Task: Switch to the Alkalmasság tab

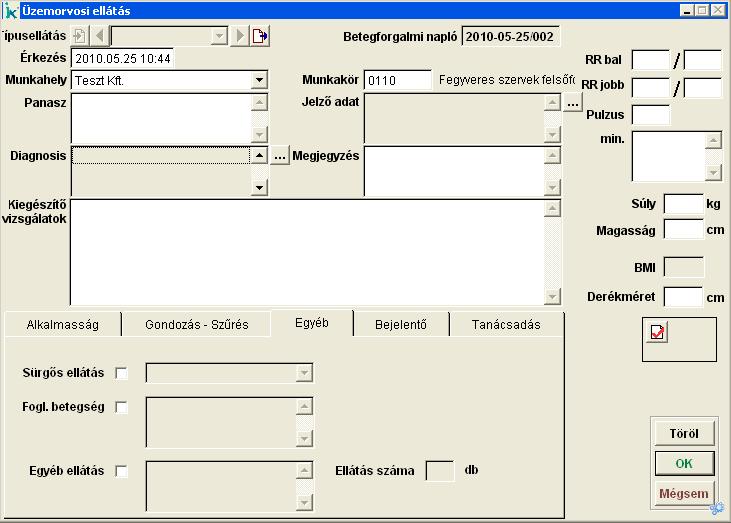Action: 62,325
